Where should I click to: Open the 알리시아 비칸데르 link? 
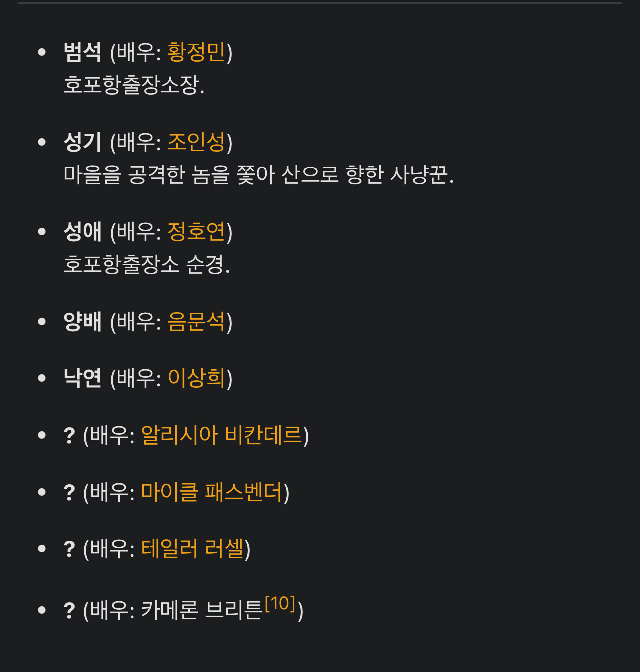pyautogui.click(x=221, y=435)
